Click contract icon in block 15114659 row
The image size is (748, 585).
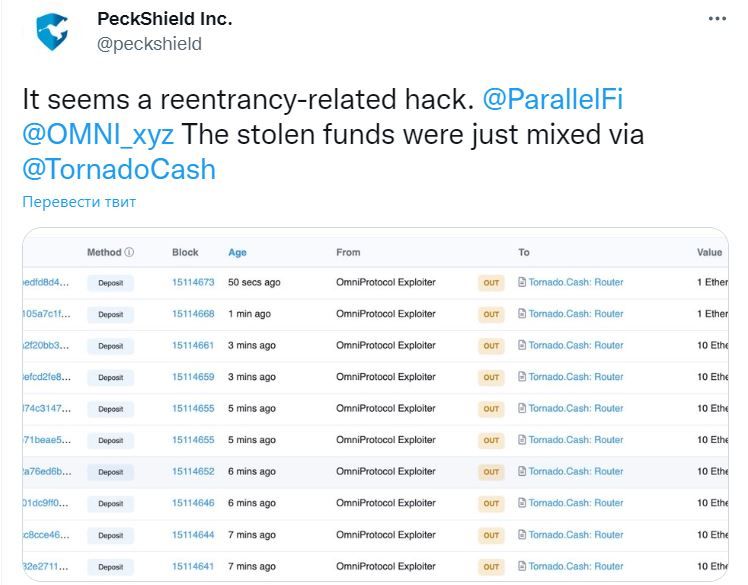[x=522, y=376]
